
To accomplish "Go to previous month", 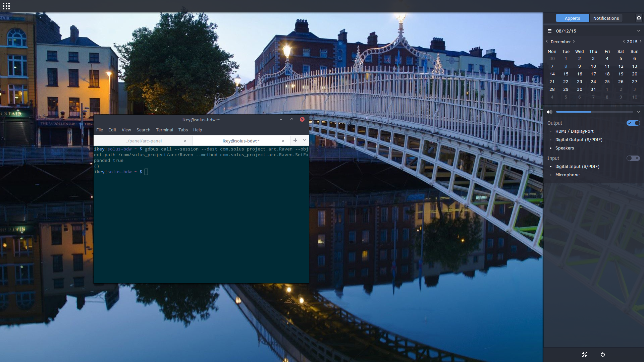I will [547, 42].
